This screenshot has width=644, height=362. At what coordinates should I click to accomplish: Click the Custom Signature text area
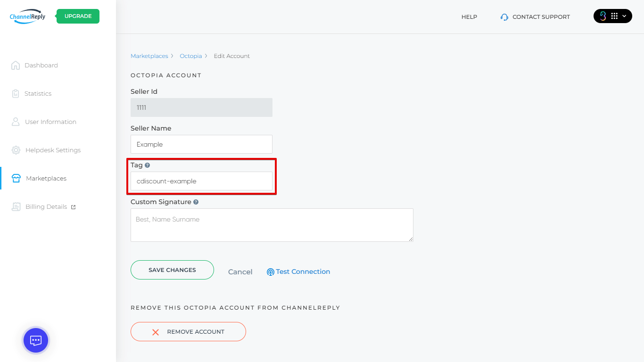tap(272, 225)
